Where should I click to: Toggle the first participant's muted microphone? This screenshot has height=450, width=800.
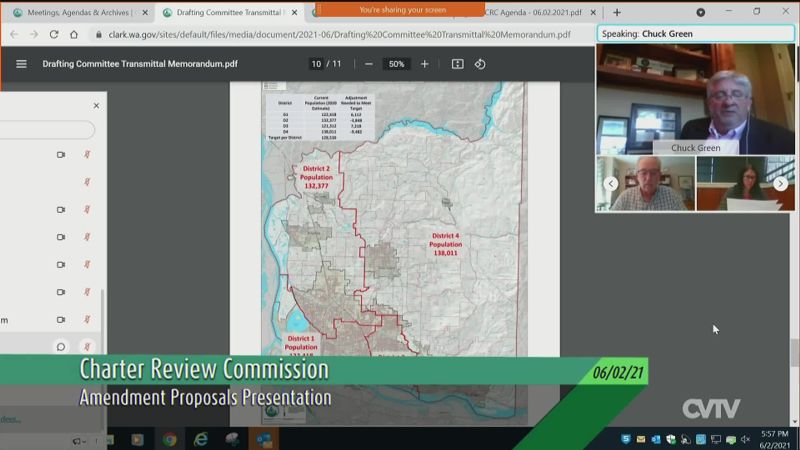87,155
